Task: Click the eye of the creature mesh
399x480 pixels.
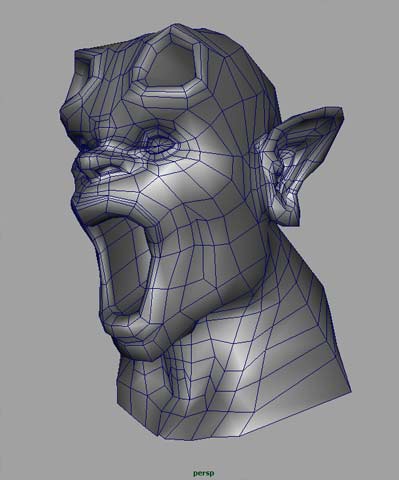Action: point(161,143)
